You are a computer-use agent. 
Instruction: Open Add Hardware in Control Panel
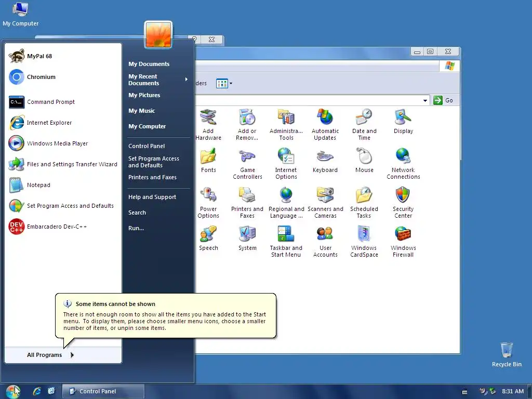coord(208,125)
